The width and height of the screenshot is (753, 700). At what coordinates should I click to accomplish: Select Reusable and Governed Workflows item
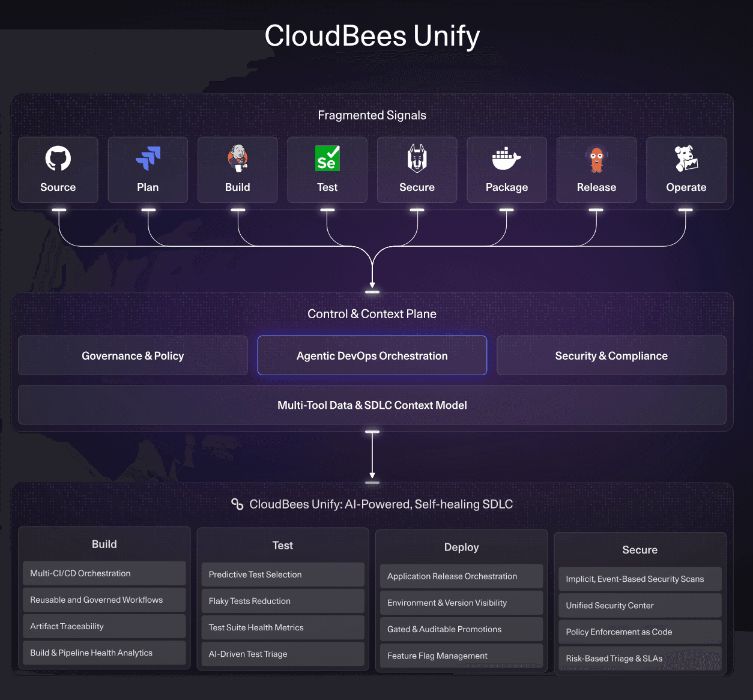coord(104,600)
